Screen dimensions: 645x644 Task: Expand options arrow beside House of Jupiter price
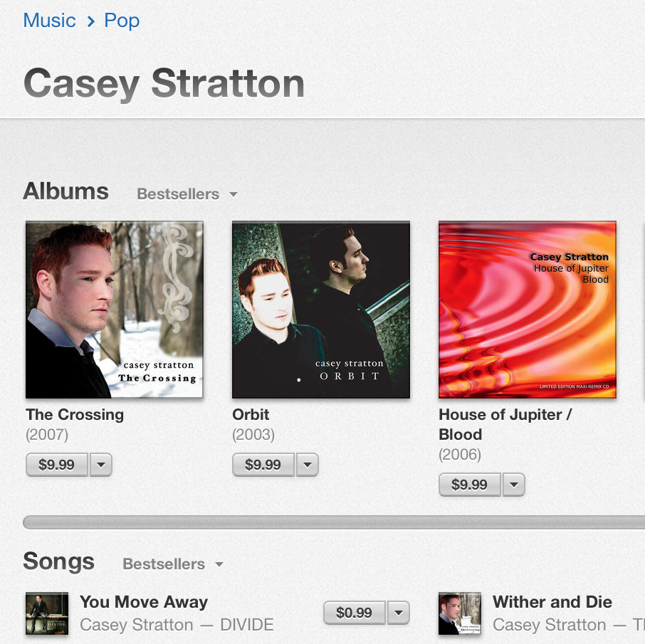click(514, 485)
